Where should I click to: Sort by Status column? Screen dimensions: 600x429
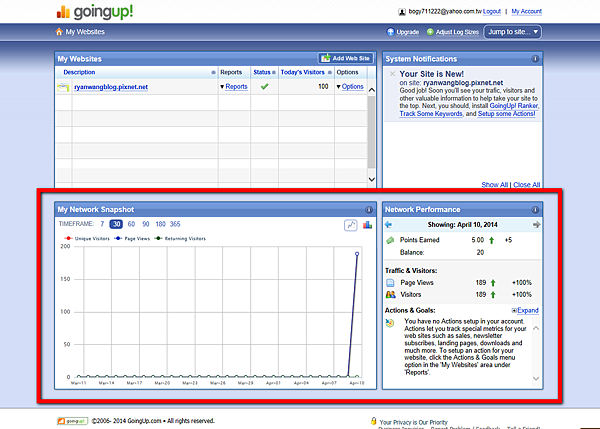pos(262,72)
